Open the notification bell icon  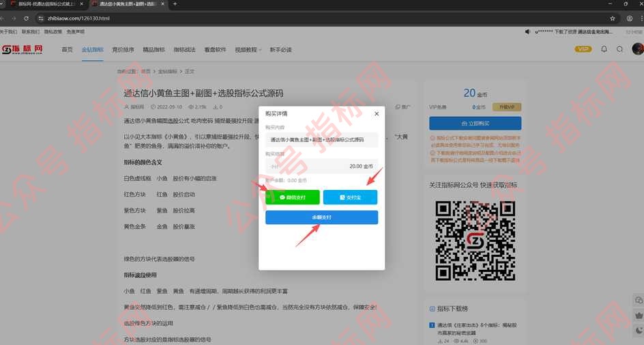click(604, 49)
